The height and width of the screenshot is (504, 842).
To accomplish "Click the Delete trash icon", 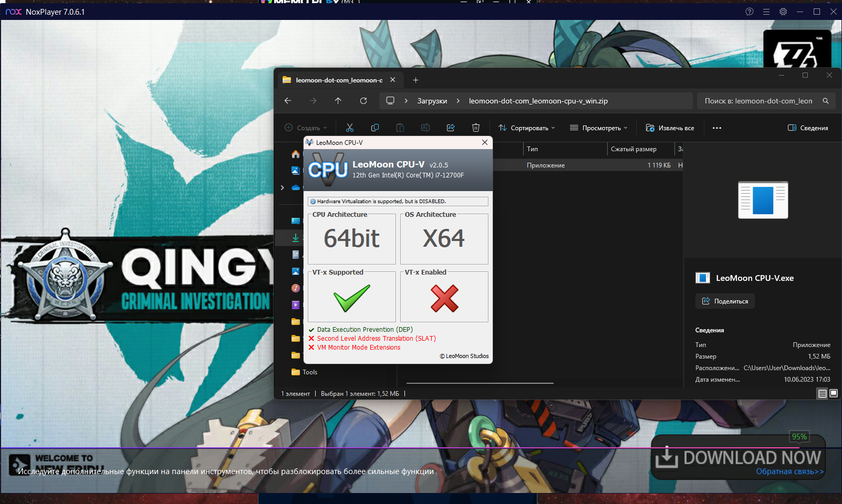I will pos(476,128).
